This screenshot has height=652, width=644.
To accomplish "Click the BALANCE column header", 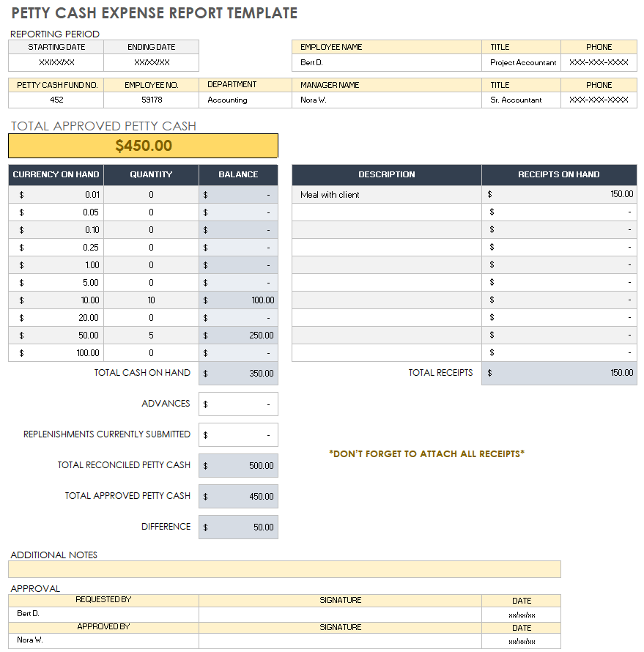I will [x=238, y=174].
